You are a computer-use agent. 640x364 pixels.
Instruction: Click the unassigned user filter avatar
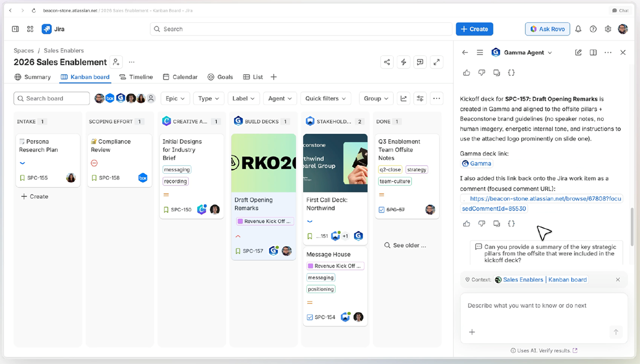point(151,98)
